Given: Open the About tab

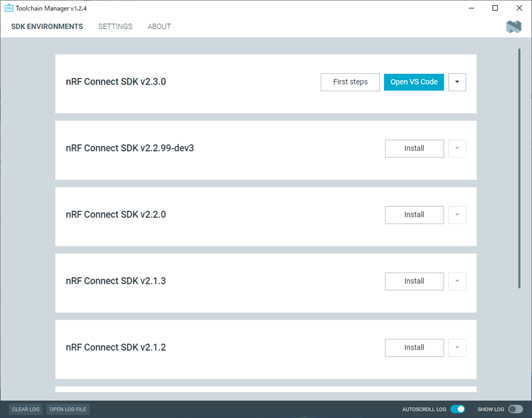Looking at the screenshot, I should coord(159,27).
